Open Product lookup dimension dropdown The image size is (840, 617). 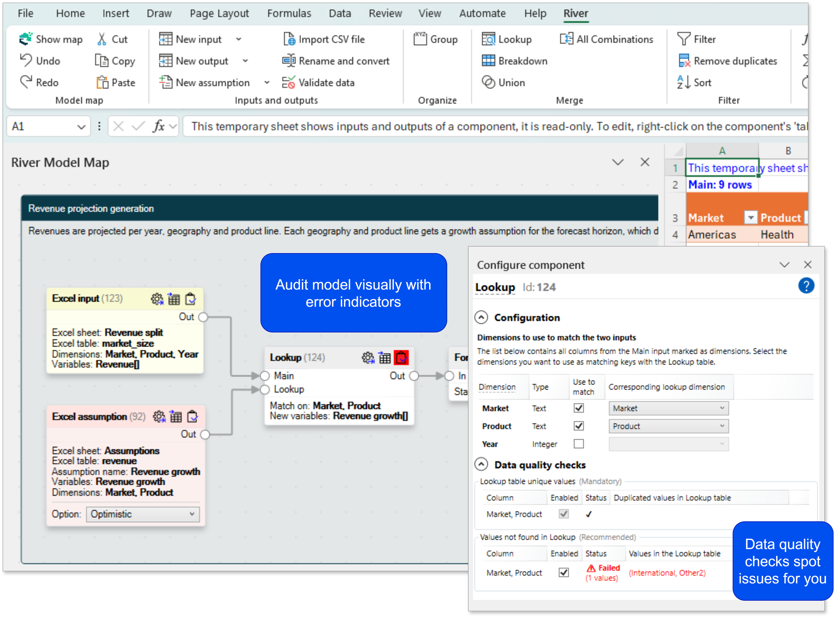[668, 426]
